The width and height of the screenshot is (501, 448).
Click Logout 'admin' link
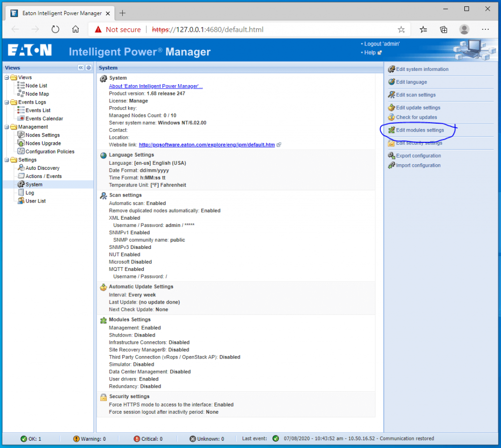pos(382,44)
